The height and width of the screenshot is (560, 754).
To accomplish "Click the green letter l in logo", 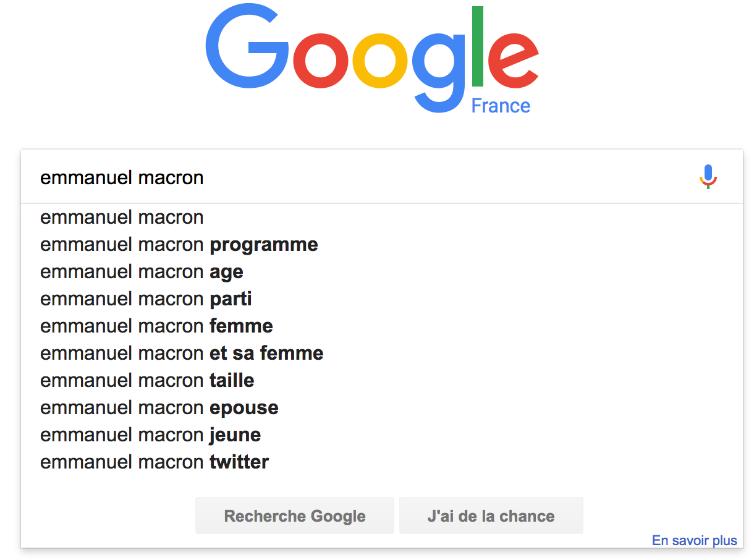I will [477, 46].
